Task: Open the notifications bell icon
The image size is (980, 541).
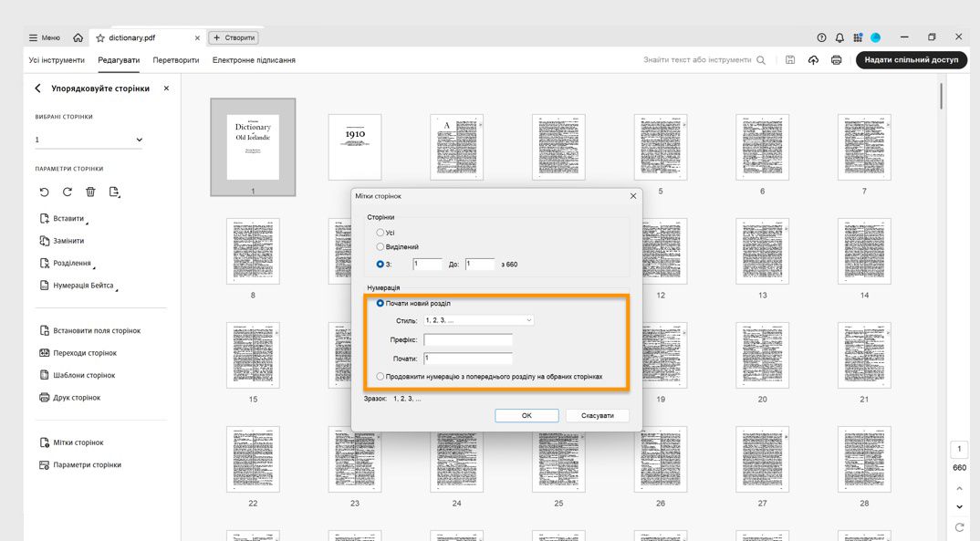Action: tap(839, 37)
